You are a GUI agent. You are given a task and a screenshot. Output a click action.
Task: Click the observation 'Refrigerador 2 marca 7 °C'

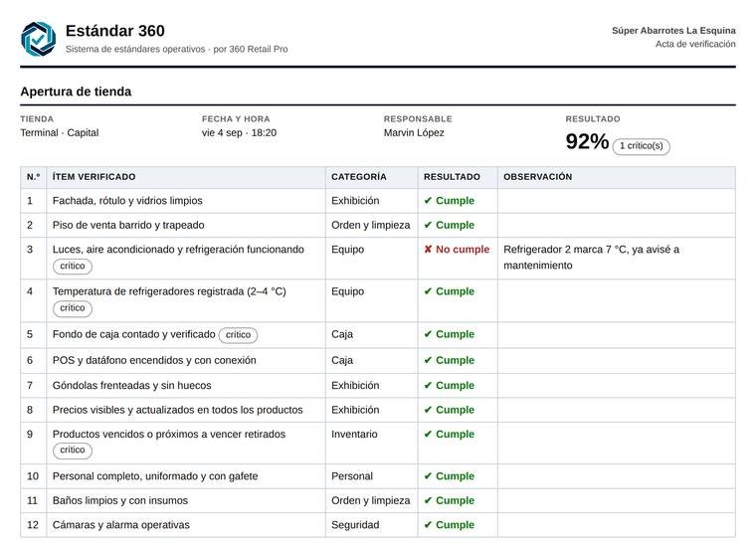[x=564, y=250]
